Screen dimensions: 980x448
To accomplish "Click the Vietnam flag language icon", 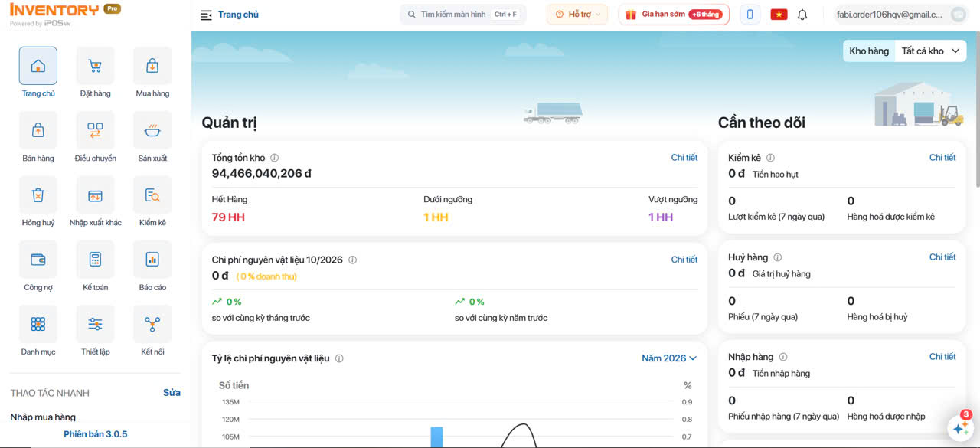I will (x=779, y=15).
